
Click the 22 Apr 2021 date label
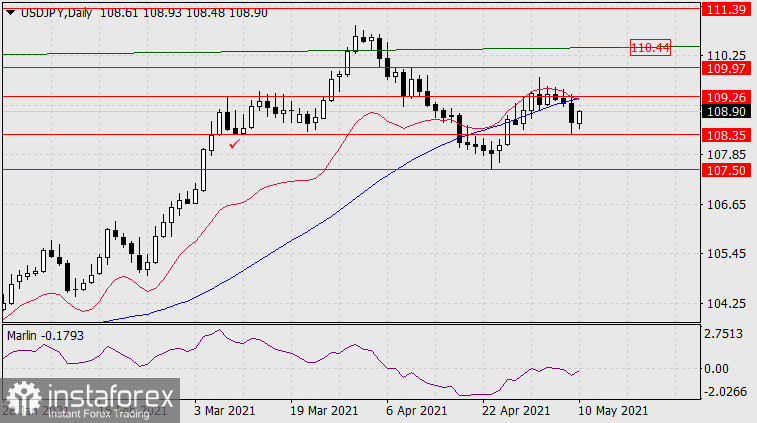click(x=516, y=411)
